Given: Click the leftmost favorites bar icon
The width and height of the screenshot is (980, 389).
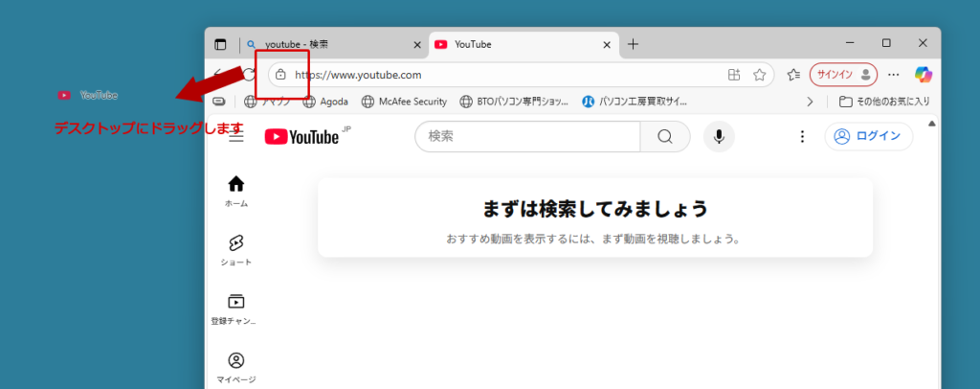Looking at the screenshot, I should (219, 102).
